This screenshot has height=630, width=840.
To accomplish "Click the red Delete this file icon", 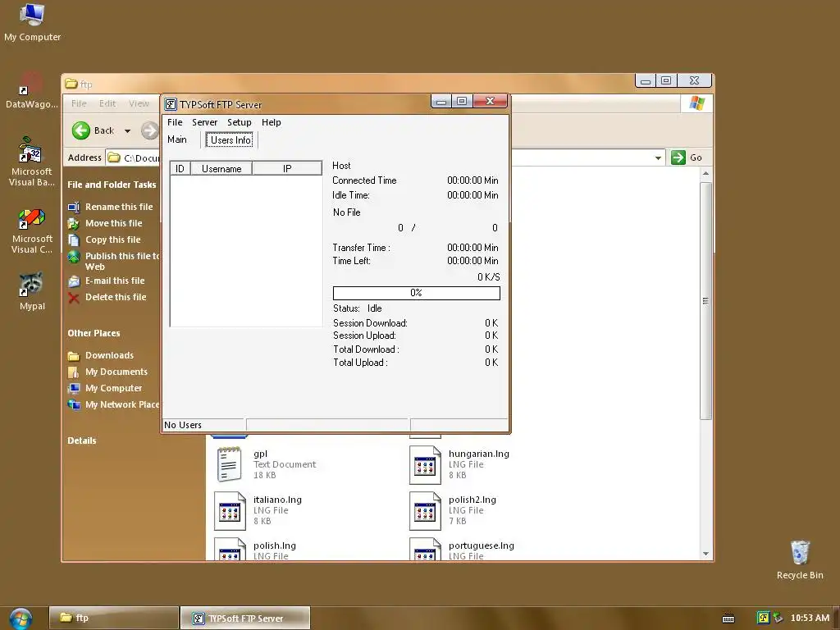I will tap(74, 297).
